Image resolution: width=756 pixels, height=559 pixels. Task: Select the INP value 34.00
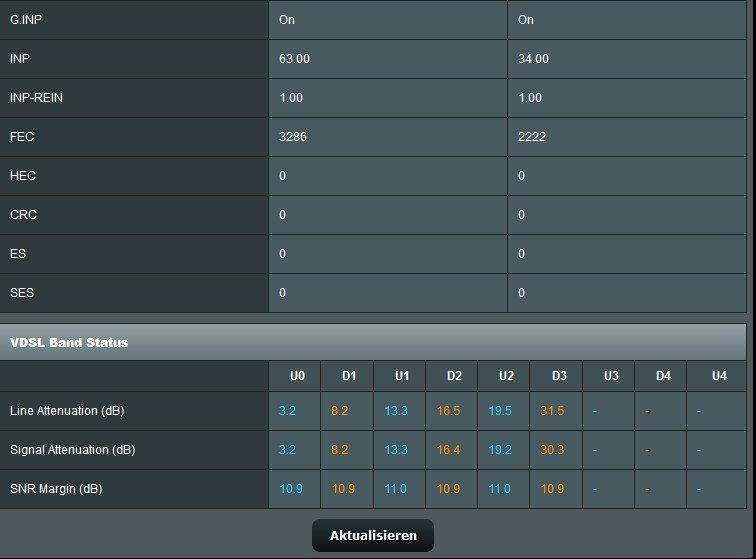click(533, 59)
